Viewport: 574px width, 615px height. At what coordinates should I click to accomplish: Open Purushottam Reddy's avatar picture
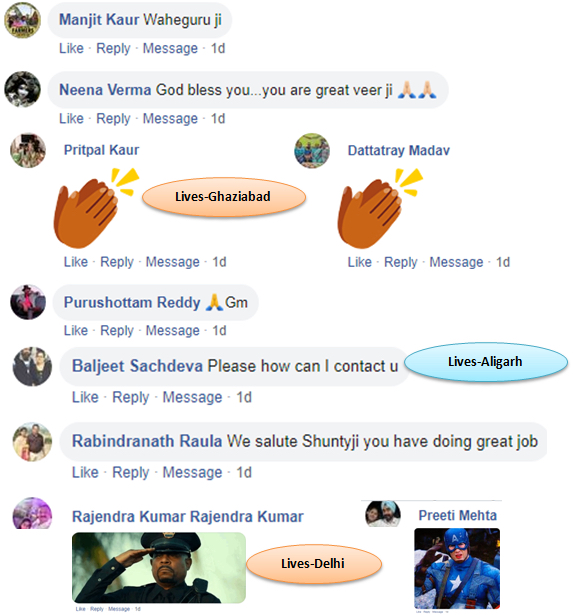tap(28, 302)
